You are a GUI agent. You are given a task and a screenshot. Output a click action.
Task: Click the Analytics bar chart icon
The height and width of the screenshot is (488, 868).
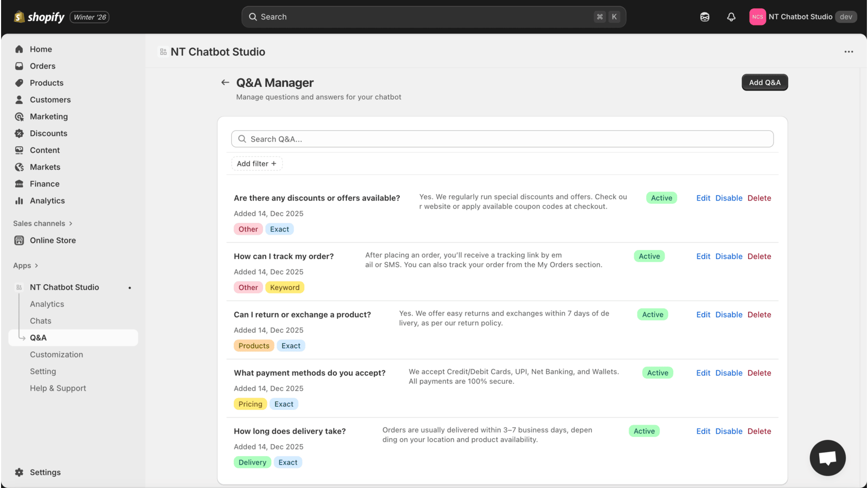tap(20, 201)
